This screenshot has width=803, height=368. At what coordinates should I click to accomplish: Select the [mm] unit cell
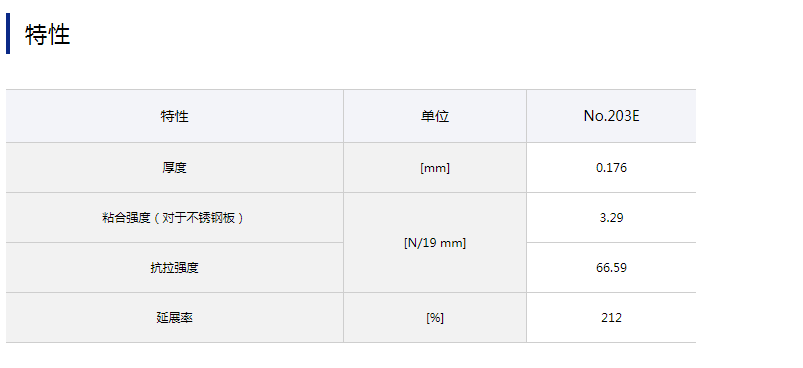tap(435, 168)
